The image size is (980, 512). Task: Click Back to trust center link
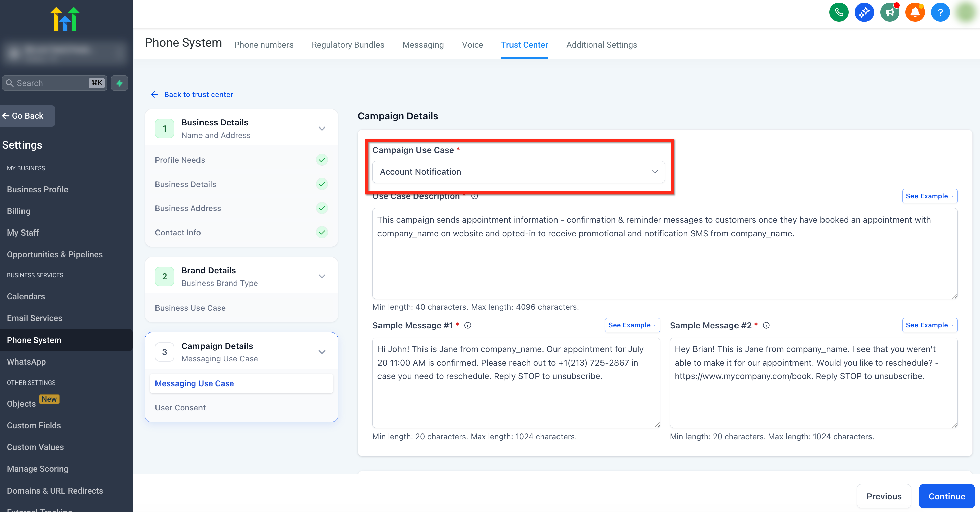(198, 94)
